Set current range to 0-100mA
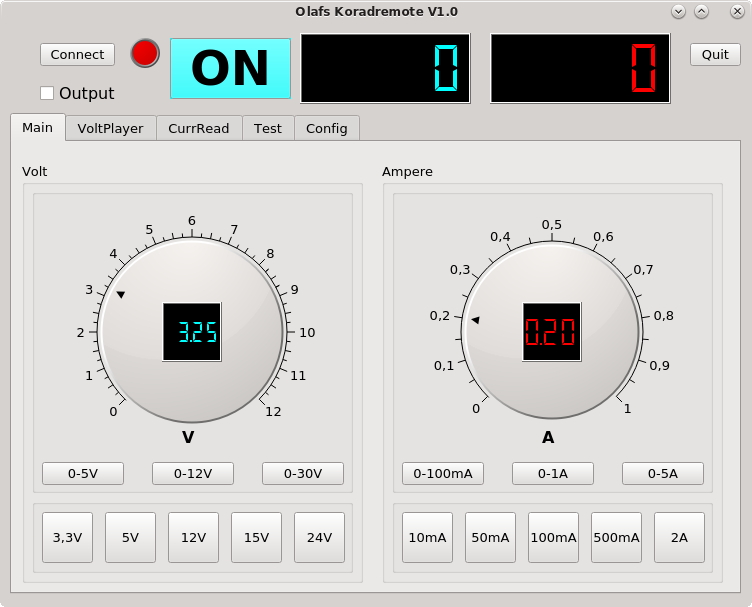This screenshot has width=752, height=607. click(x=443, y=474)
